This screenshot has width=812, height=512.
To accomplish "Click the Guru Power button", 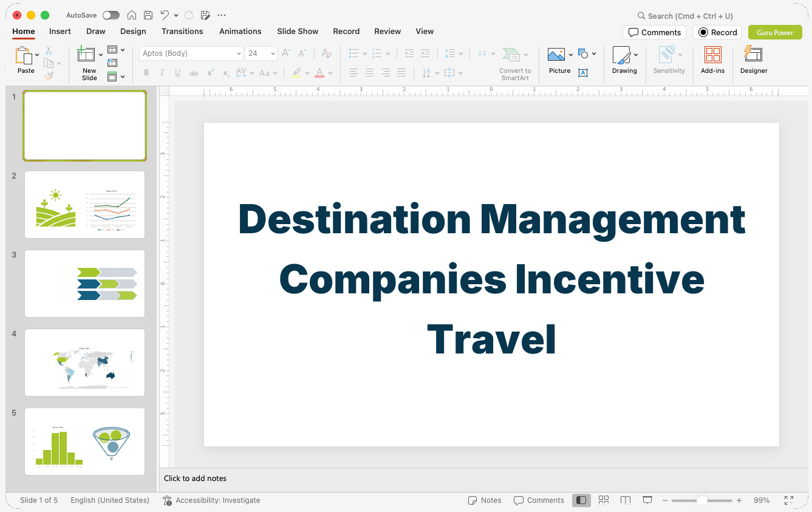I will (x=775, y=32).
